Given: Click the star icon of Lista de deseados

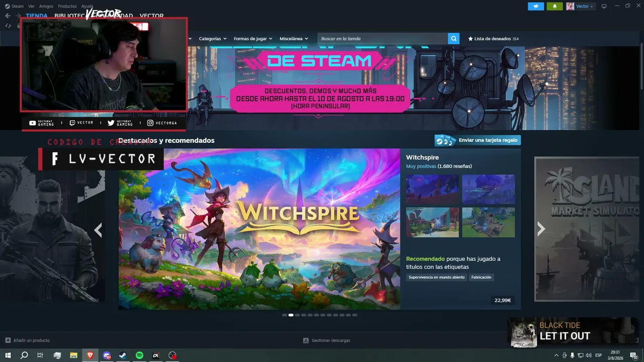Looking at the screenshot, I should tap(470, 39).
